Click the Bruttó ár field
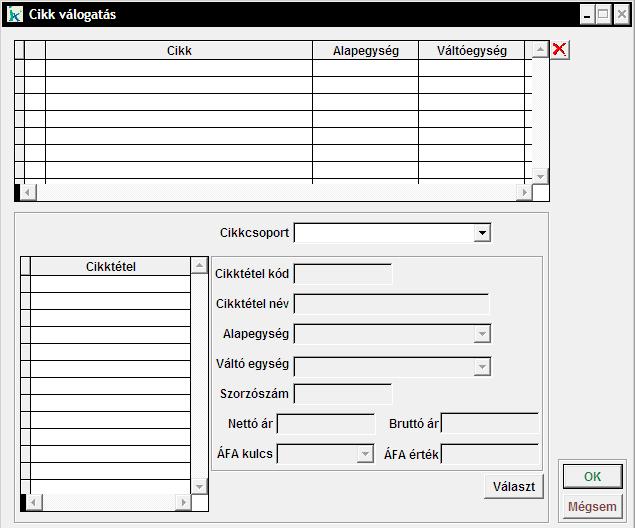635x528 pixels. (x=489, y=424)
